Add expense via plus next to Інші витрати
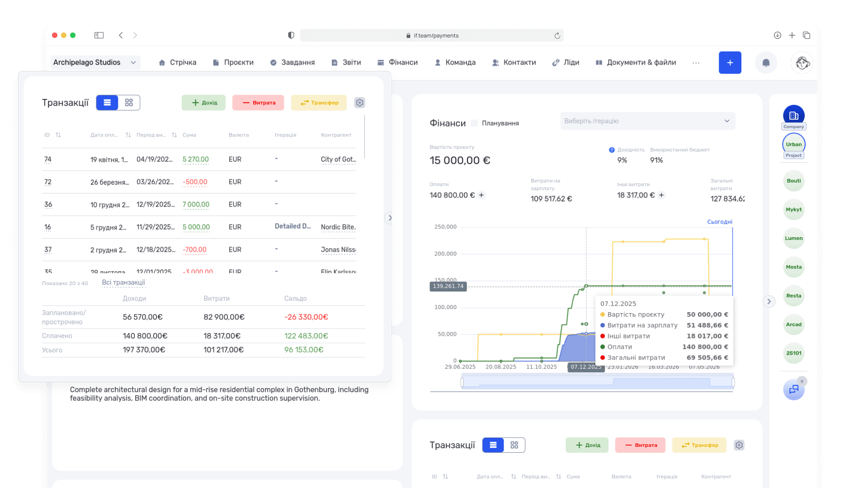 [x=661, y=195]
